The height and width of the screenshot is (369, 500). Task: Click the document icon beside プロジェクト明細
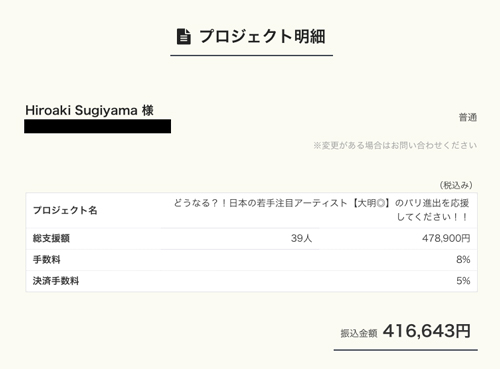tap(184, 36)
